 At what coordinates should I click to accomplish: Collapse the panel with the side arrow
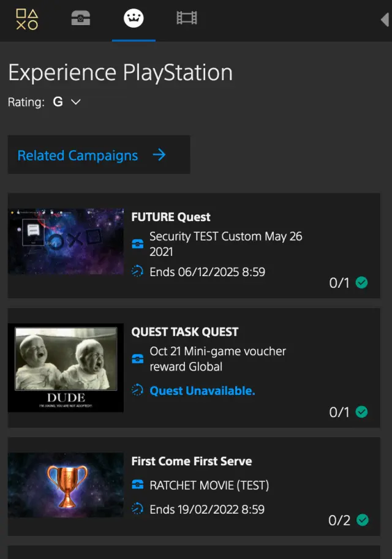(x=385, y=20)
